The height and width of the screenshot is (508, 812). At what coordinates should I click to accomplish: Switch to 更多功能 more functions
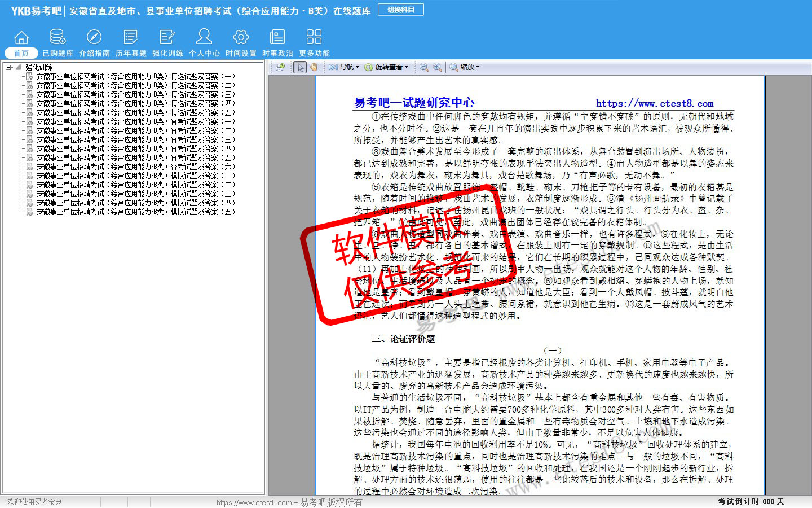[314, 42]
